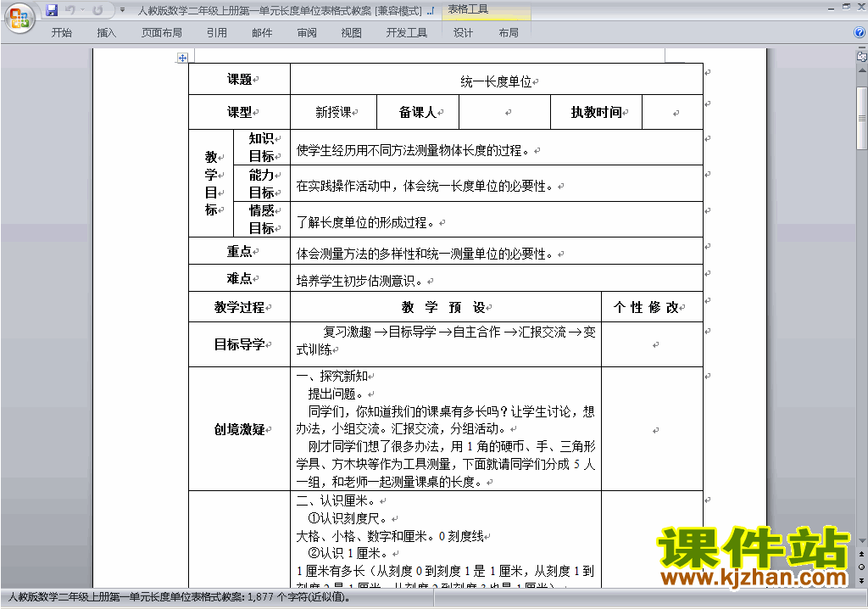Click 个性修改 empty cell beside 创境激疑

tap(652, 429)
